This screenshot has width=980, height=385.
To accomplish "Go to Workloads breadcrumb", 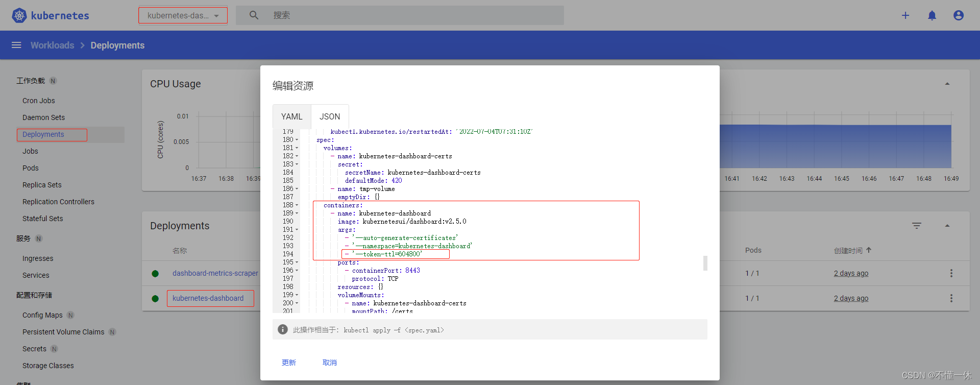I will click(52, 45).
